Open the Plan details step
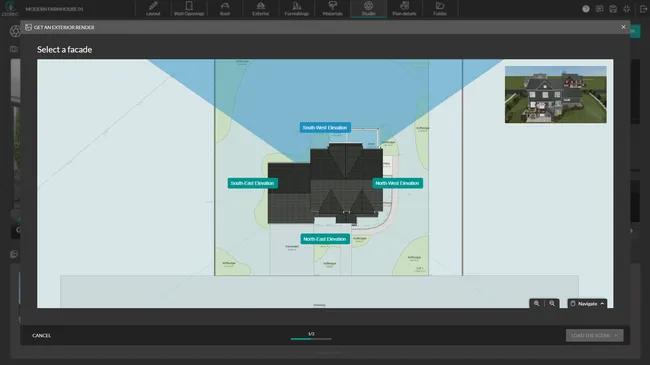Viewport: 650px width, 365px height. coord(404,9)
